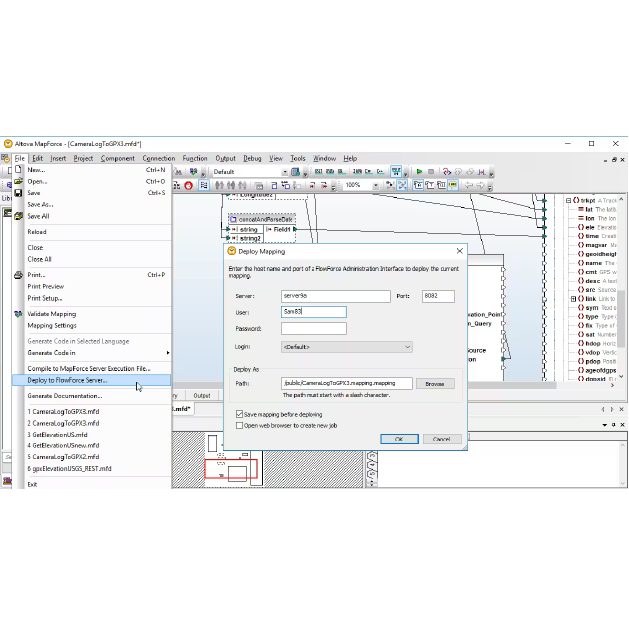629x625 pixels.
Task: Close the Deploy Mapping dialog
Action: (460, 251)
